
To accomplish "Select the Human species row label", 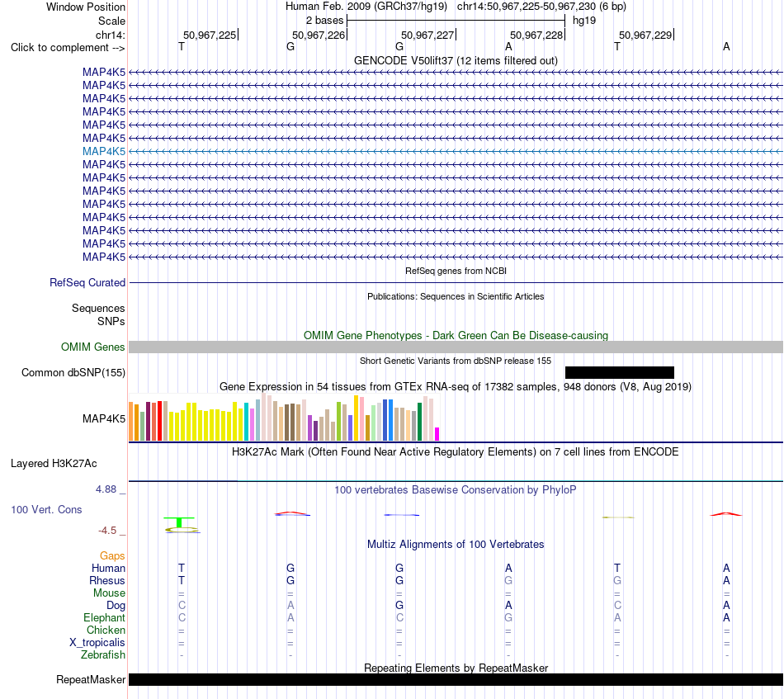I will 108,568.
